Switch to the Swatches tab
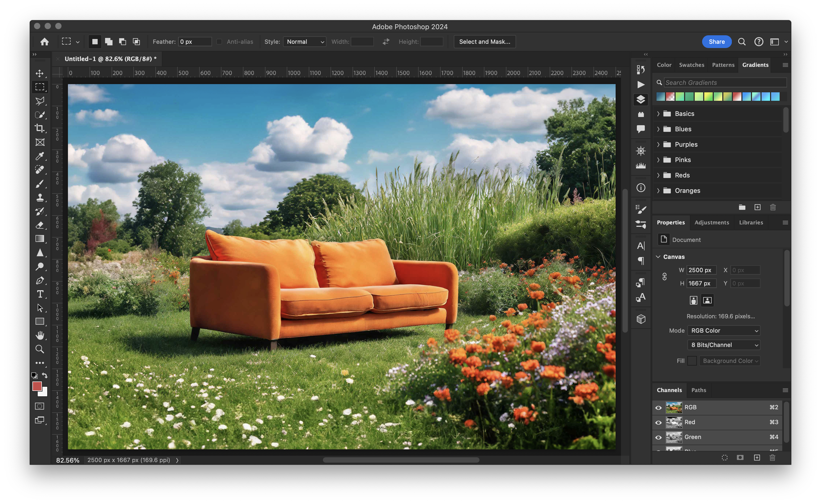 691,65
